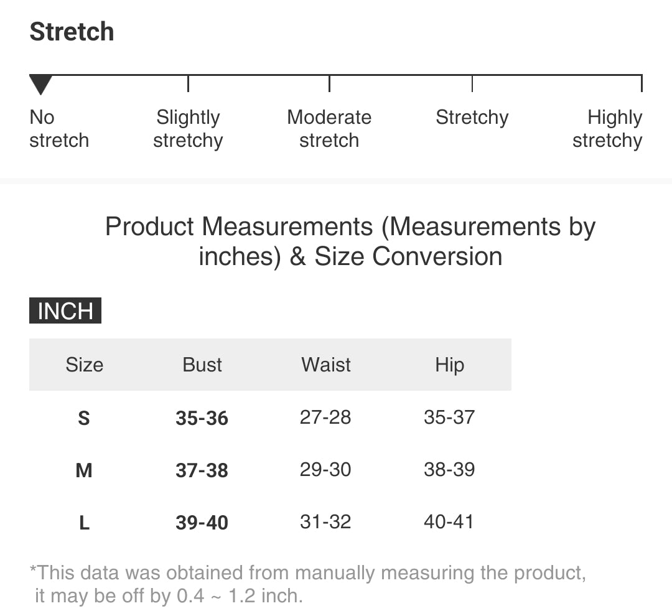The width and height of the screenshot is (672, 616).
Task: Click the stretch level slider track
Action: click(398, 75)
